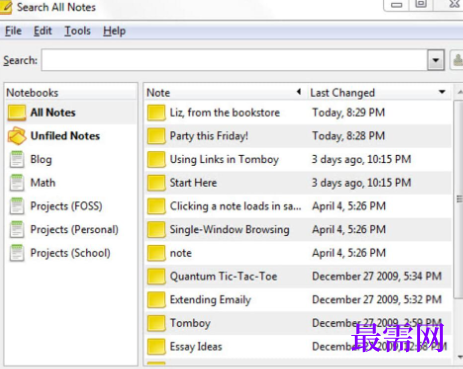Select the Quantum Tic-Tac-Toe note title
463x369 pixels.
pyautogui.click(x=223, y=276)
